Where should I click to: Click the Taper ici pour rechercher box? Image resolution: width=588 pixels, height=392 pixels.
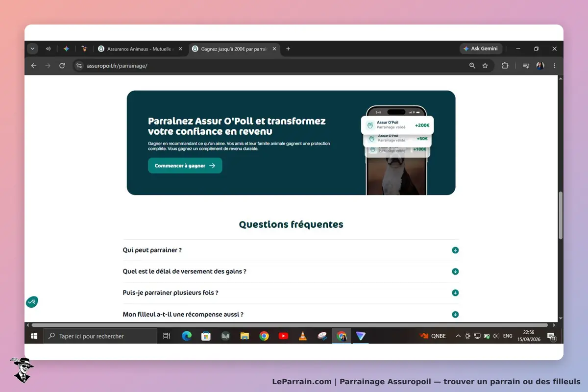click(x=100, y=336)
